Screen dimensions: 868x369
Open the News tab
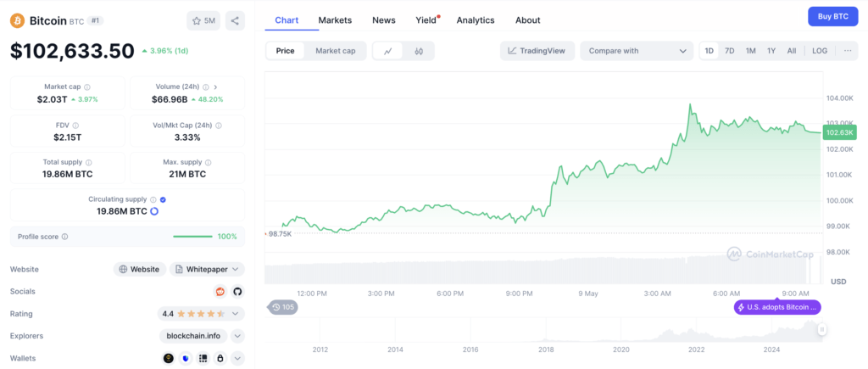pyautogui.click(x=384, y=20)
